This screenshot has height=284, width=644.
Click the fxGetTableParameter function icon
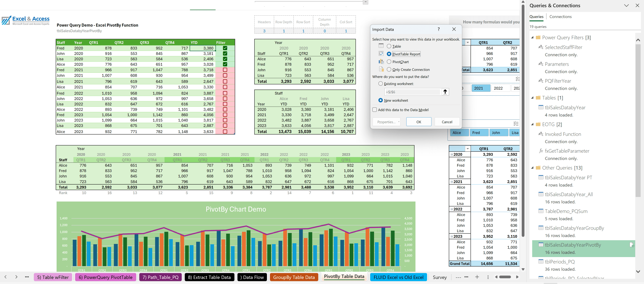tap(541, 151)
